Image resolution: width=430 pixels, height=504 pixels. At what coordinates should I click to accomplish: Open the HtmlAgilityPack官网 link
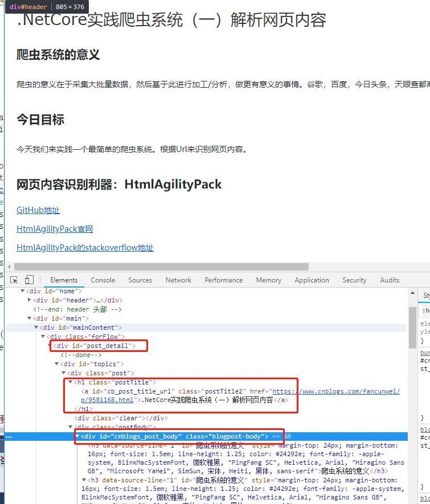(x=55, y=229)
